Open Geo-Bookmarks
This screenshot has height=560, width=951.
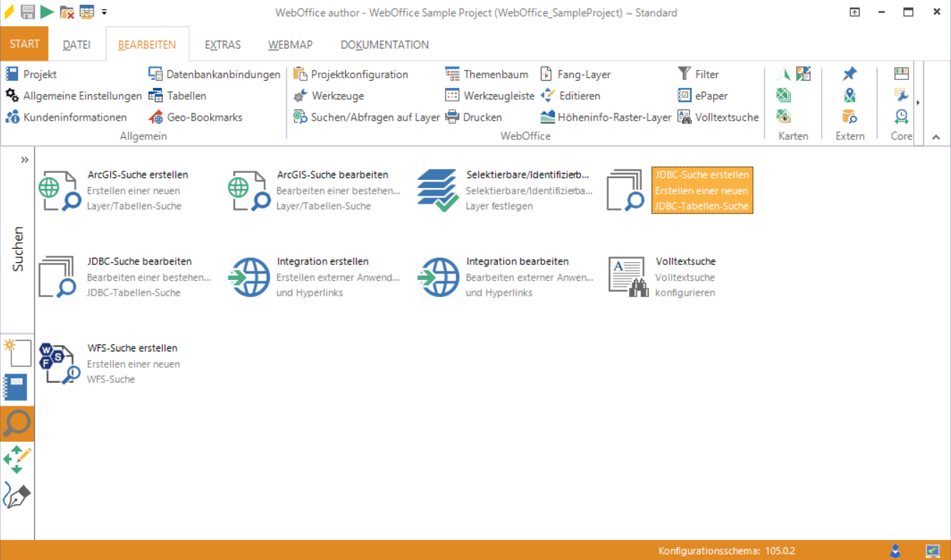(x=195, y=117)
